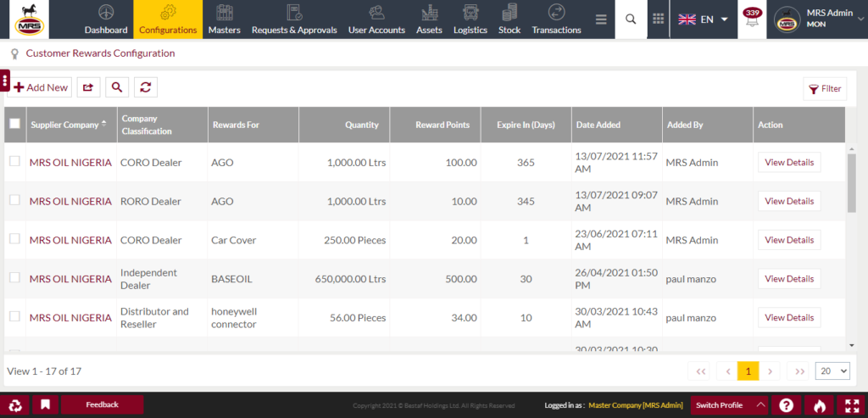The height and width of the screenshot is (418, 868).
Task: View Details for Car Cover row
Action: pyautogui.click(x=789, y=240)
